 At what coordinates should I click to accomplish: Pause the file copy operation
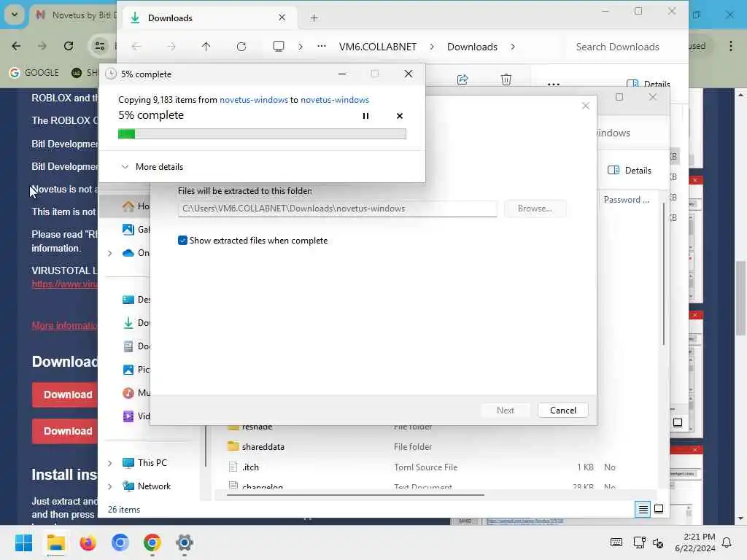[x=365, y=116]
